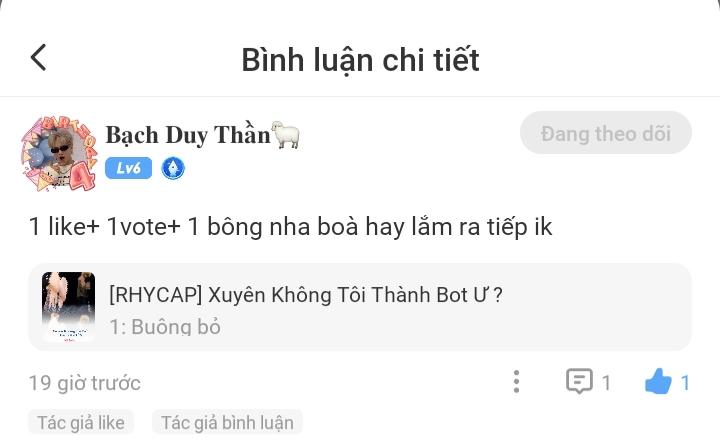Open story Xuyên Không Tôi Thành Bot Ư
The image size is (720, 442).
(x=306, y=295)
